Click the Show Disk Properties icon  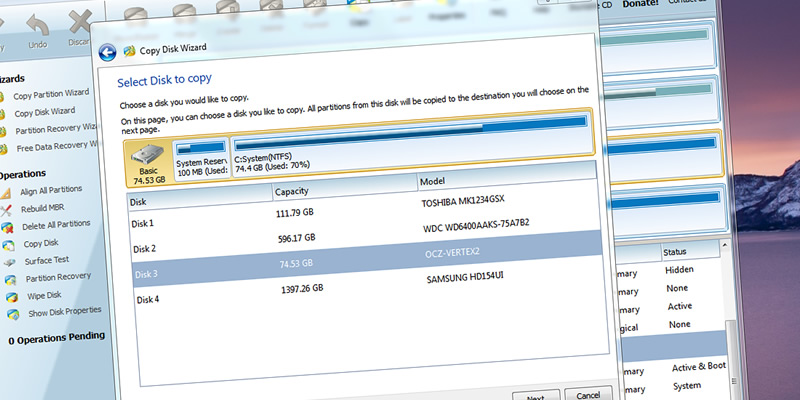(13, 314)
